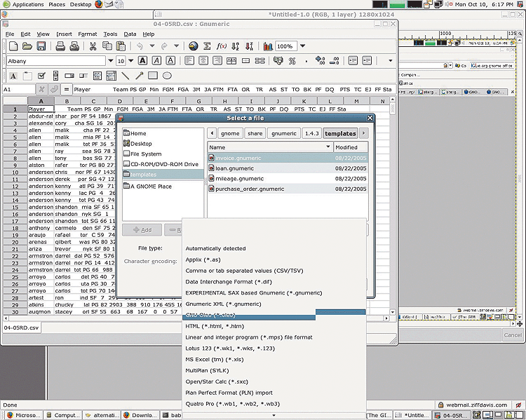Viewport: 526px width, 420px height.
Task: Decrease the number of decimals displayed
Action: 334,61
